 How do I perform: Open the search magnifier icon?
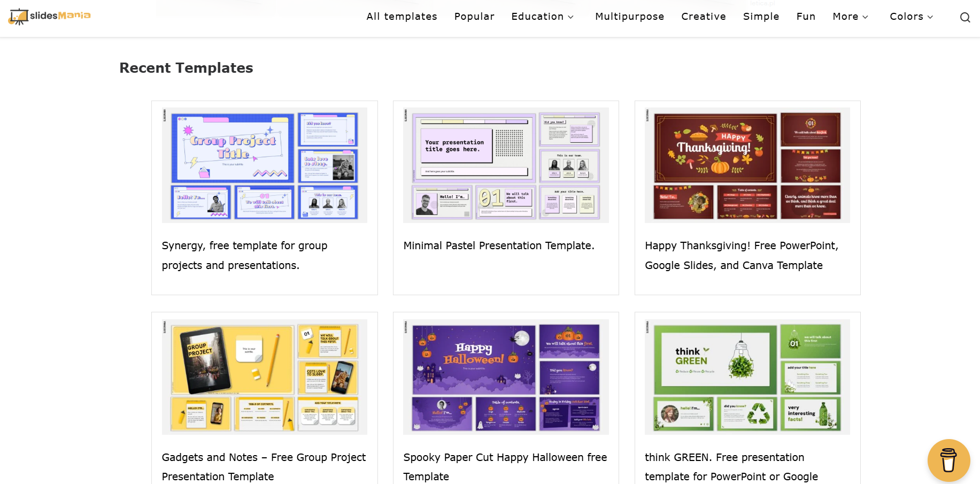tap(964, 17)
